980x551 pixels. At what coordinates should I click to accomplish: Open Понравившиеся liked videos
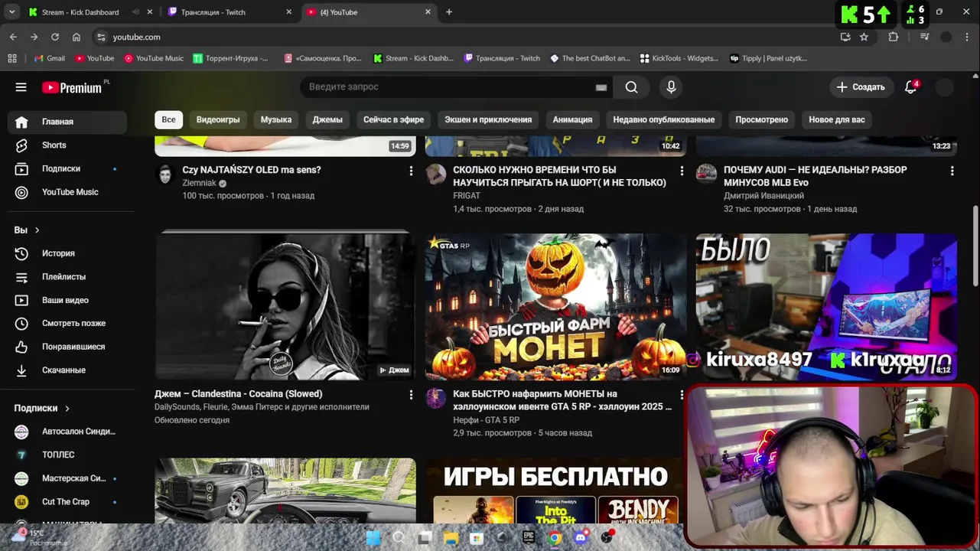tap(67, 347)
